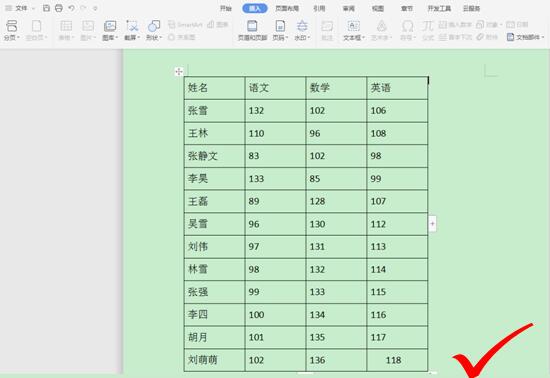Image resolution: width=550 pixels, height=378 pixels.
Task: Select the highlighted 插入 Insert tab
Action: (x=255, y=8)
